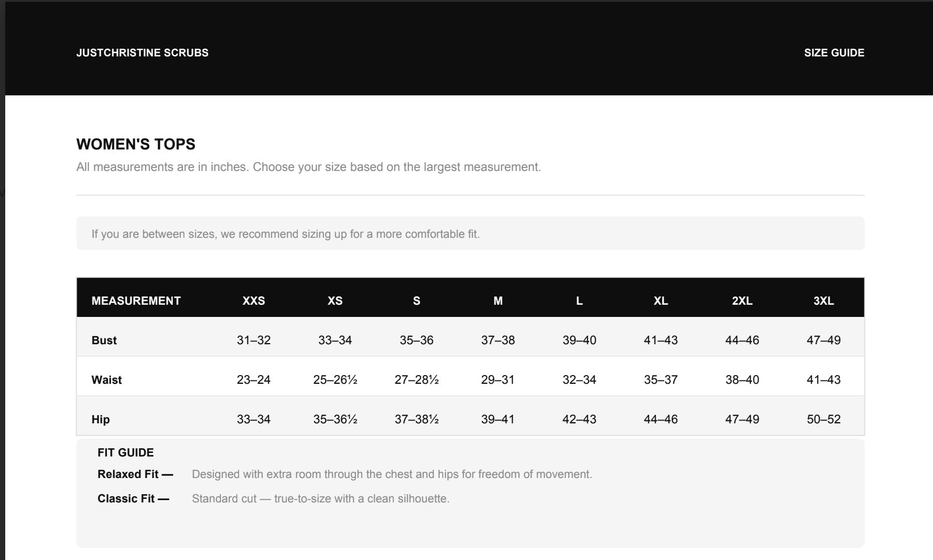Screen dimensions: 933x560
Task: Click the Classic Fit label
Action: coord(133,498)
